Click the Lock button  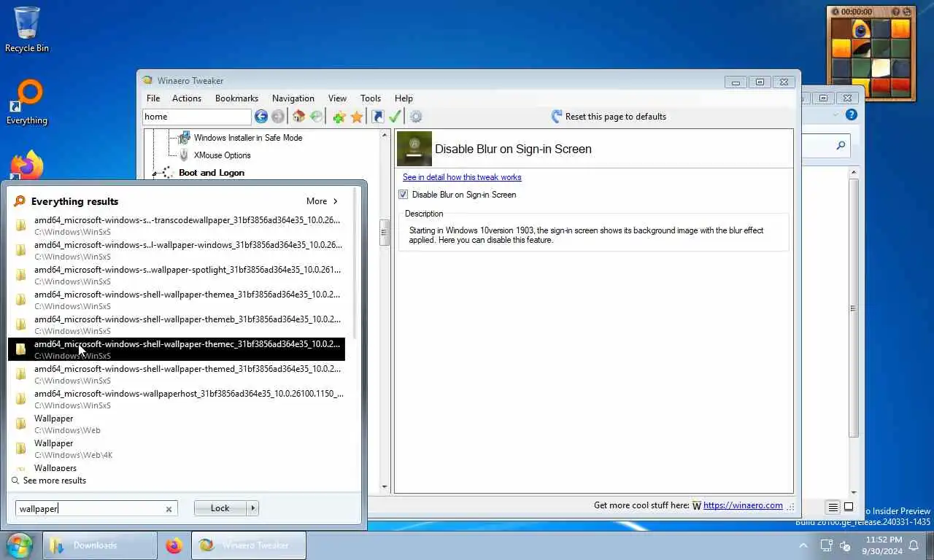point(220,508)
